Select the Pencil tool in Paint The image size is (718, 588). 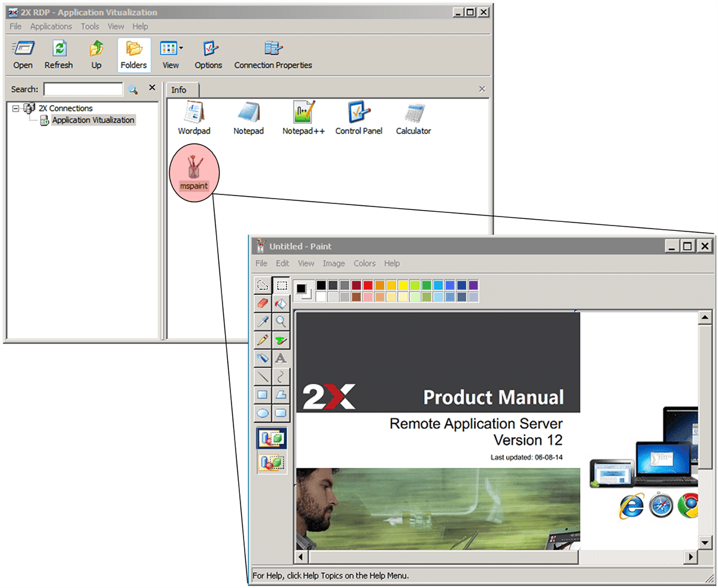point(262,340)
